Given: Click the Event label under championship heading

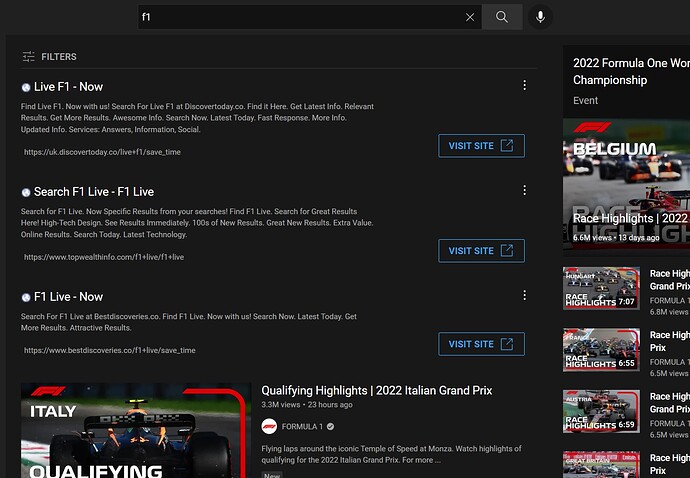Looking at the screenshot, I should [x=585, y=101].
